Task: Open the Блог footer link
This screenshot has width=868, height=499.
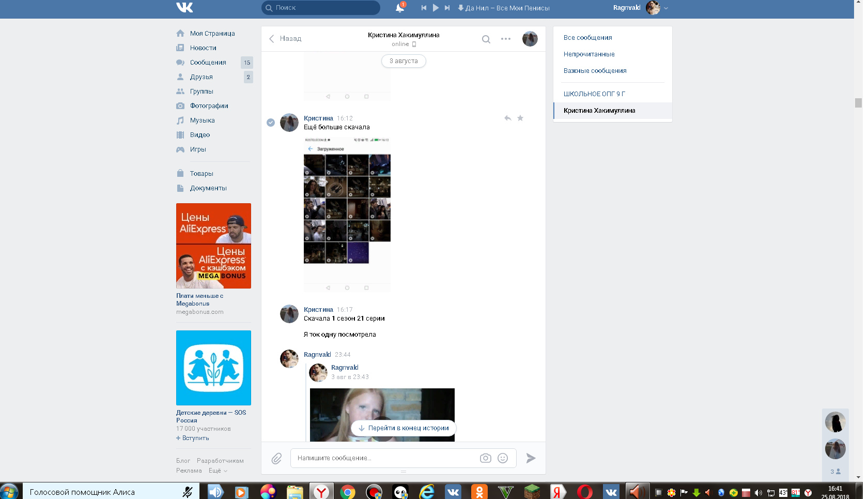Action: tap(183, 461)
